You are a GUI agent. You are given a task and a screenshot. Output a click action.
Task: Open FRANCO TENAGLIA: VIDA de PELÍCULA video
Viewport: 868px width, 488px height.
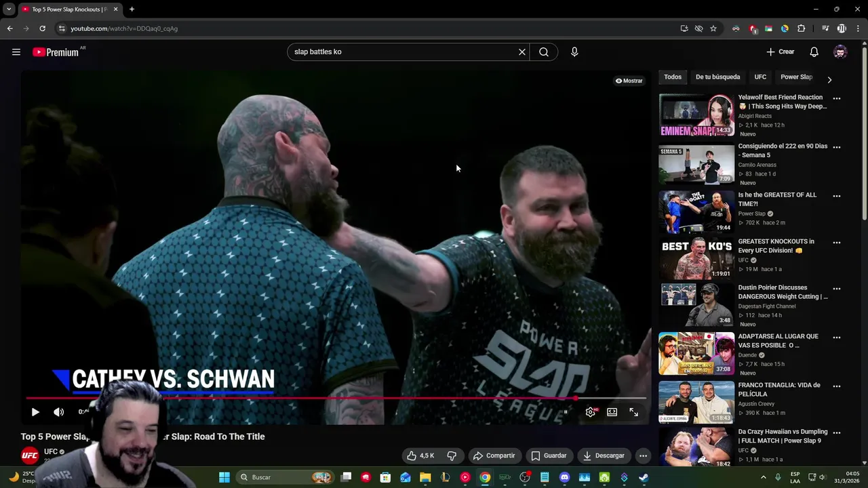[696, 403]
